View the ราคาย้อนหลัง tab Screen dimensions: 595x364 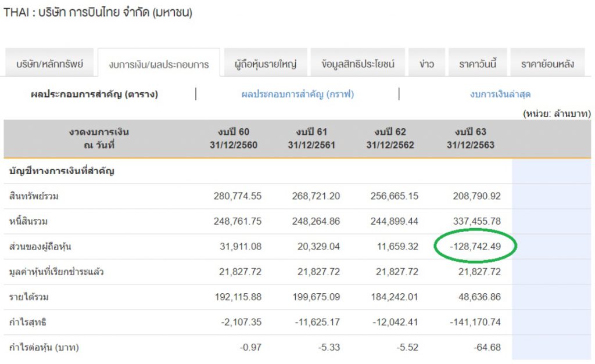tap(547, 63)
